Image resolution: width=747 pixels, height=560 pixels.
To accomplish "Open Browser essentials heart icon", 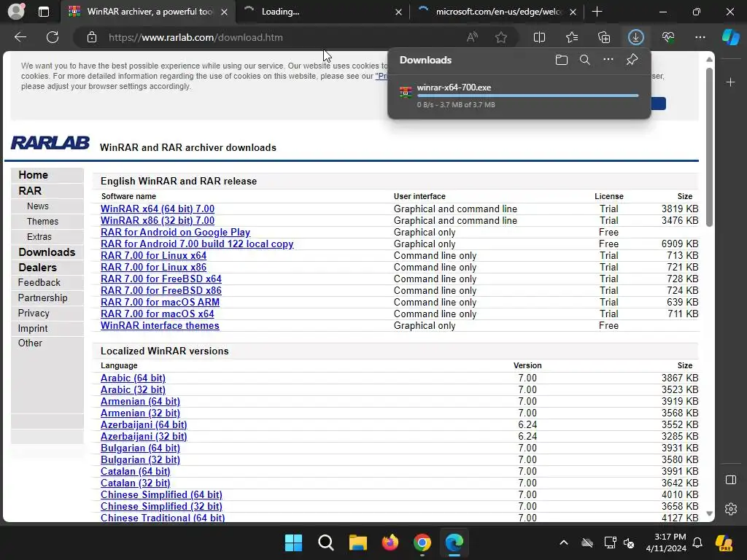I will [x=668, y=37].
